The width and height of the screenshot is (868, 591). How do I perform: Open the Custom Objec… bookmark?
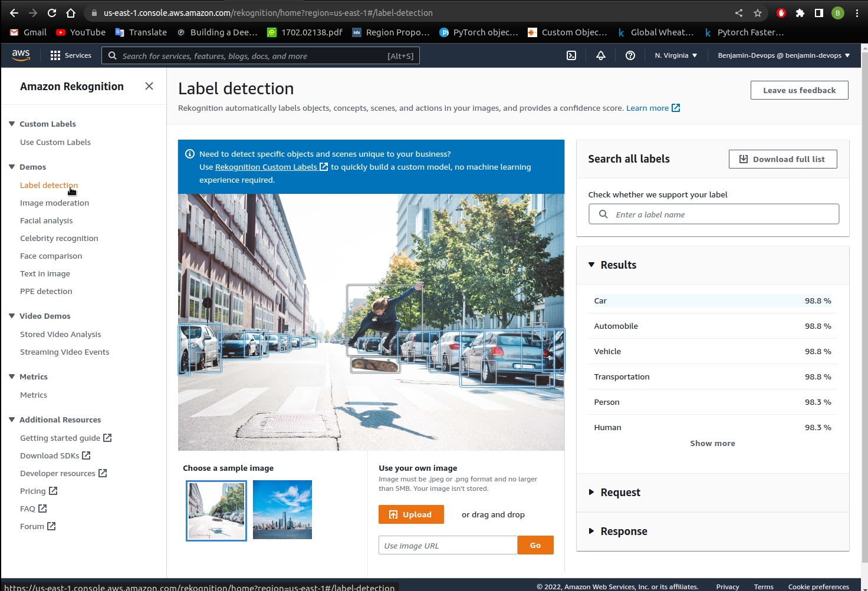567,32
